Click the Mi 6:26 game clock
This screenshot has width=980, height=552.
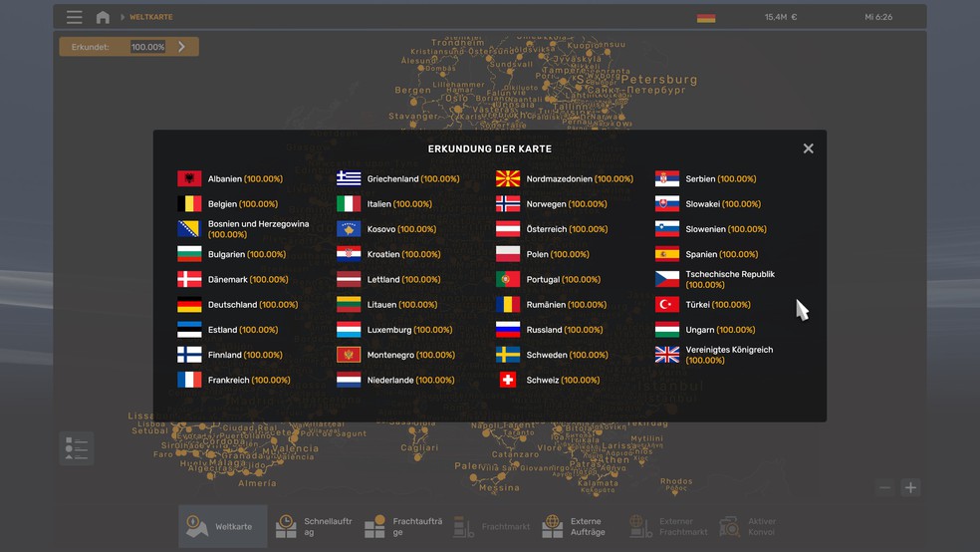878,17
